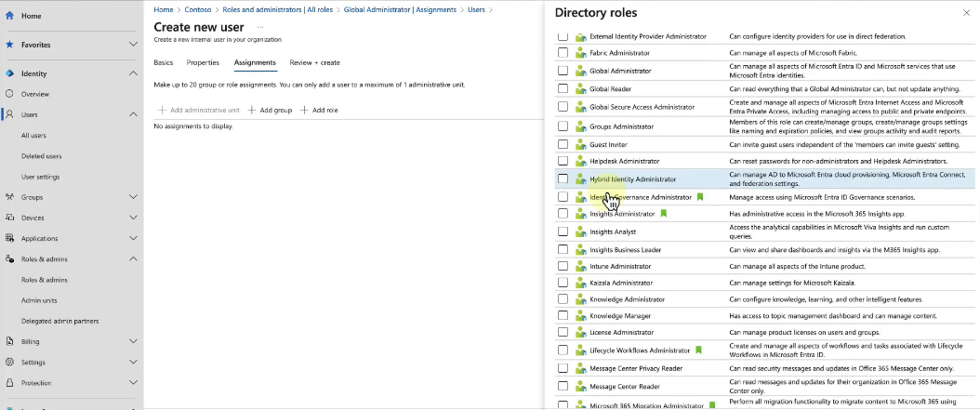The width and height of the screenshot is (980, 410).
Task: Check the Global Administrator checkbox
Action: tap(563, 71)
